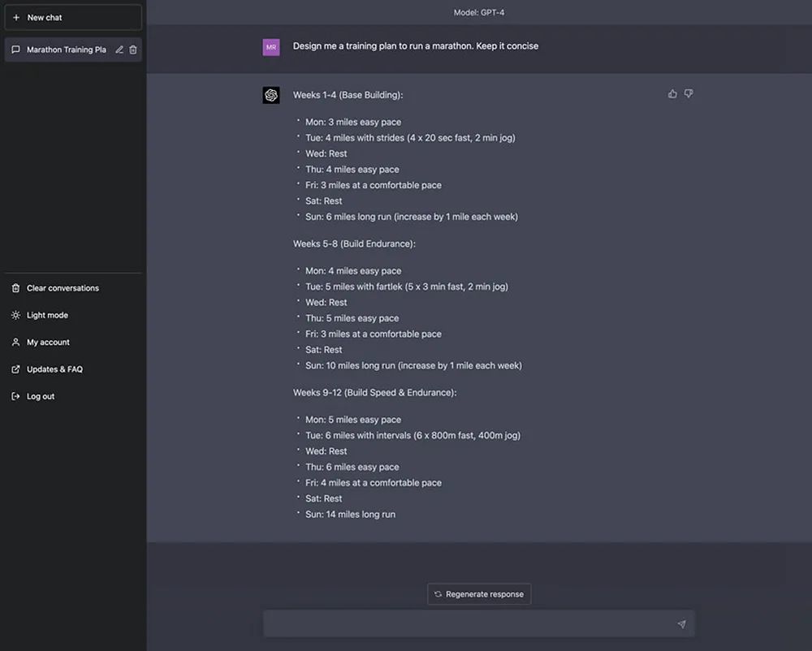Click the thumbs down feedback icon
This screenshot has width=812, height=651.
tap(689, 94)
